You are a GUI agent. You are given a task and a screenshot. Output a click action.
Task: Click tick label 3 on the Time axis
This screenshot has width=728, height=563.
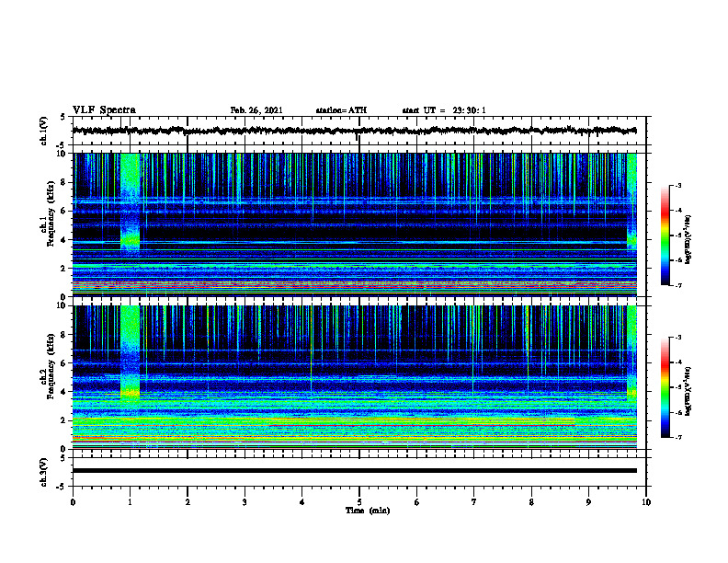click(245, 502)
